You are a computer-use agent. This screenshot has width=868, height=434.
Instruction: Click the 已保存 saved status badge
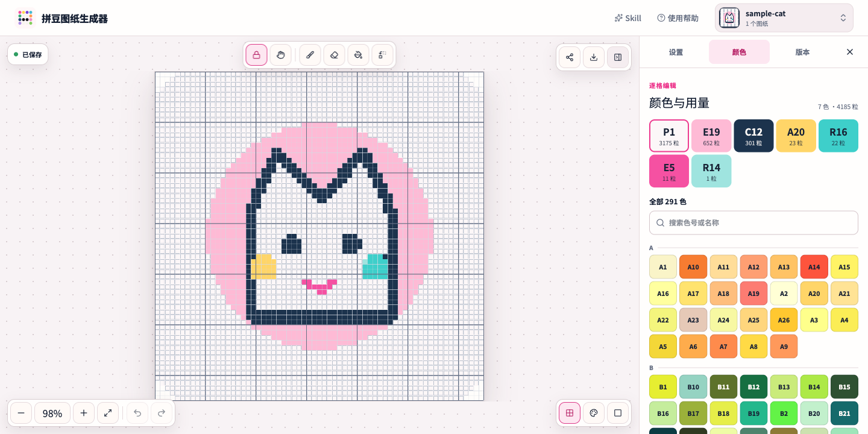click(x=28, y=54)
